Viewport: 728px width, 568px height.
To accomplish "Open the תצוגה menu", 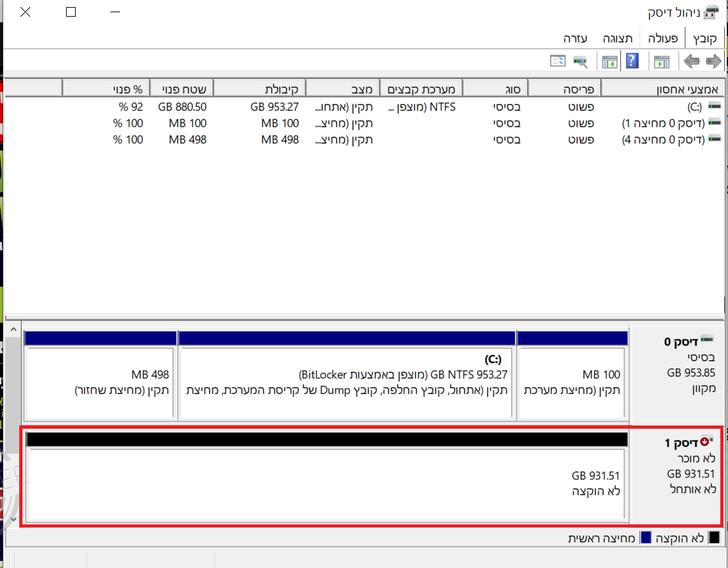I will click(x=618, y=39).
